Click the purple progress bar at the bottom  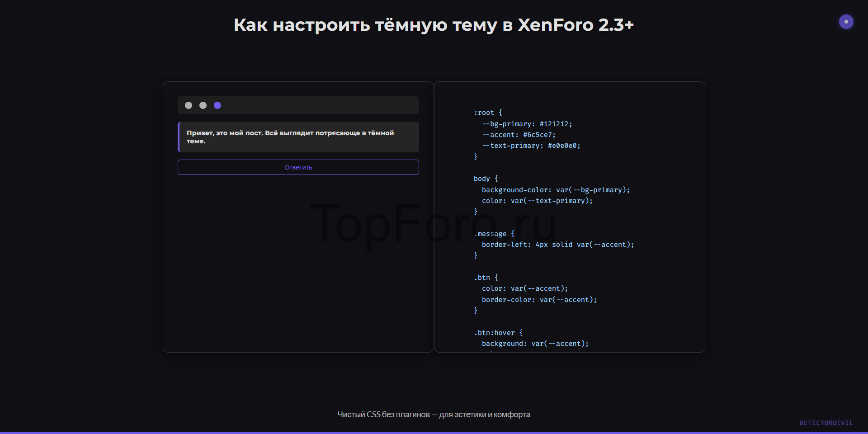(x=434, y=433)
